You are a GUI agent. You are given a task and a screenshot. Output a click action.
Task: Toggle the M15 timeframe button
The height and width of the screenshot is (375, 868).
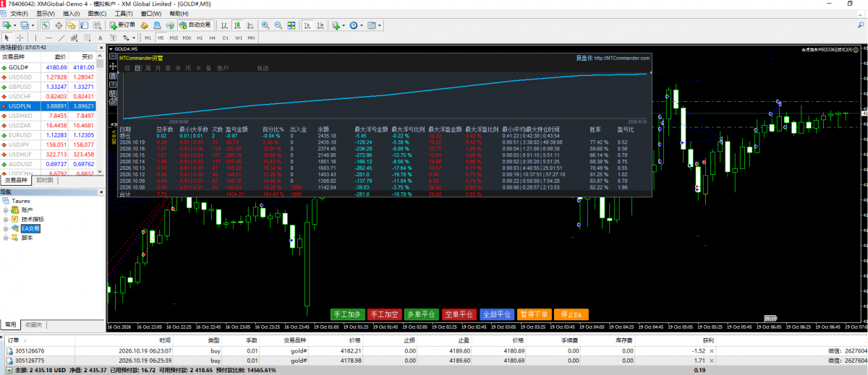point(174,38)
